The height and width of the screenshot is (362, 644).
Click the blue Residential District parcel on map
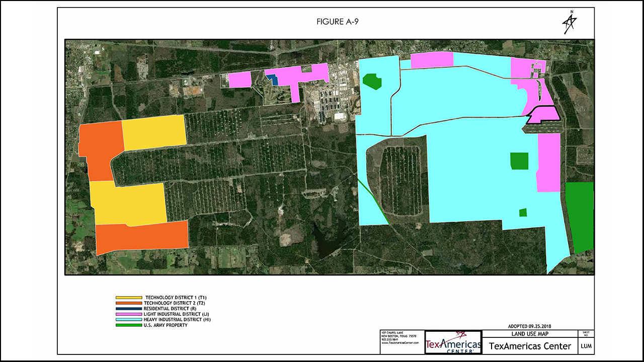[272, 80]
